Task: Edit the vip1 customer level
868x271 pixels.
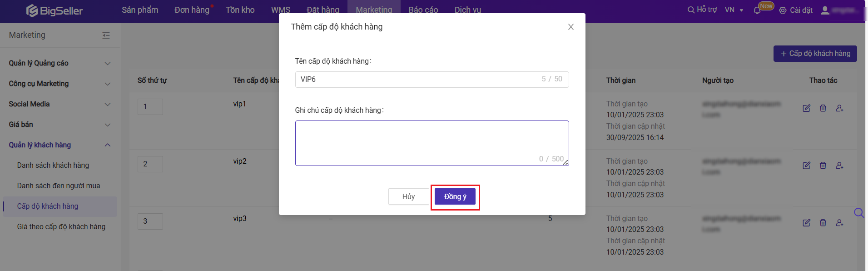Action: (x=806, y=108)
